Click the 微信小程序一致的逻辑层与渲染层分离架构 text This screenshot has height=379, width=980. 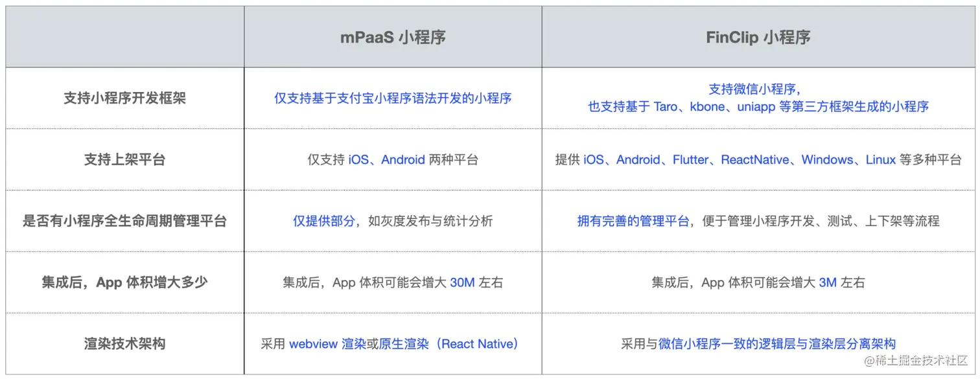point(777,344)
